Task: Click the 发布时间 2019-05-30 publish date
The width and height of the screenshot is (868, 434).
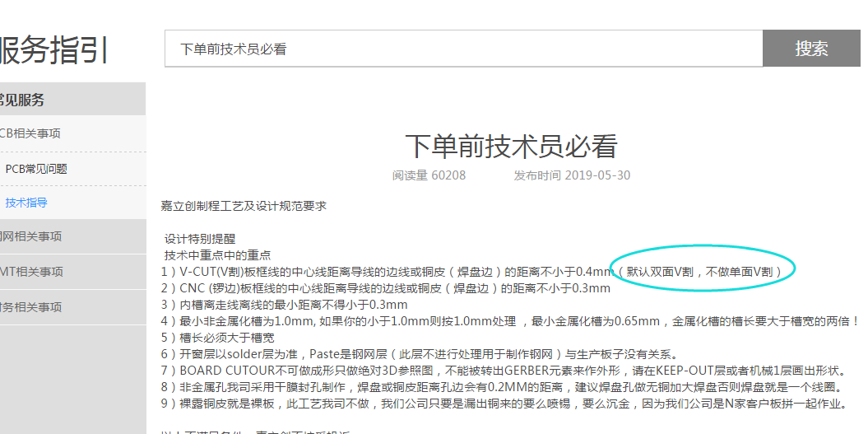Action: coord(572,175)
